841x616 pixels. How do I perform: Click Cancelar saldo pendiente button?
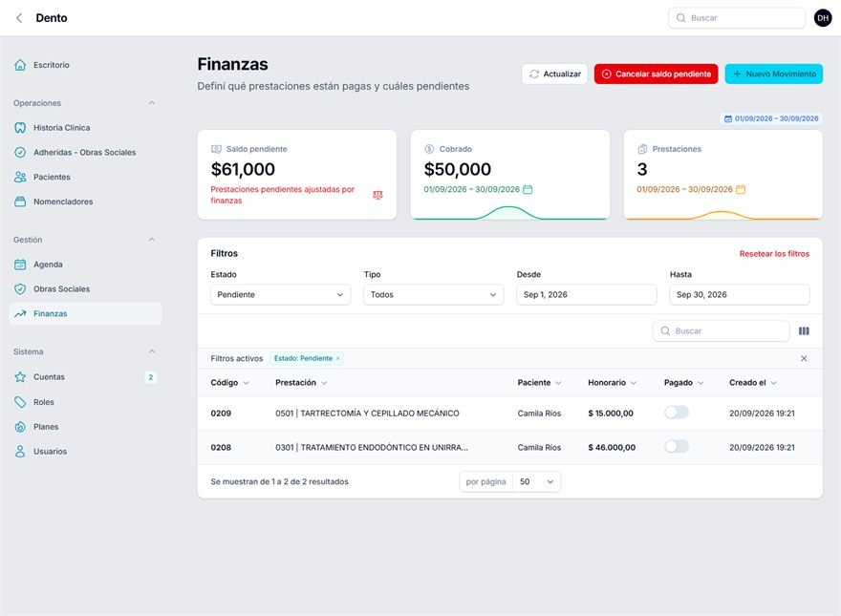coord(656,74)
